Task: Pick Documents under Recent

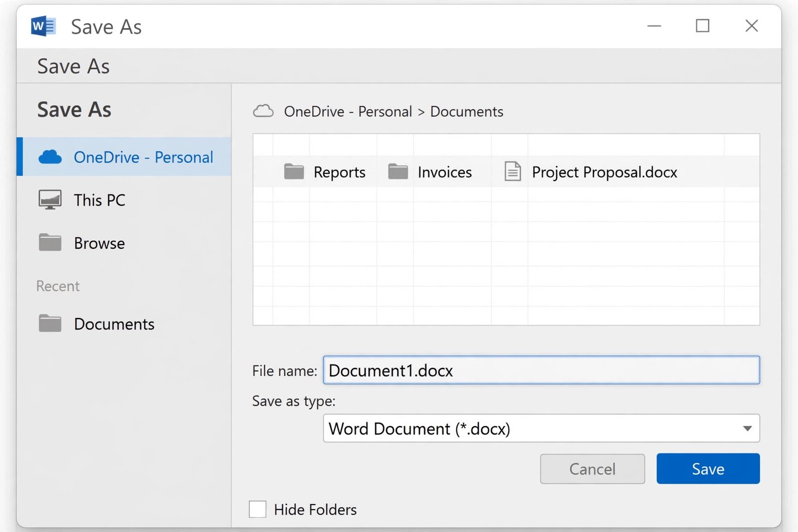Action: (124, 324)
